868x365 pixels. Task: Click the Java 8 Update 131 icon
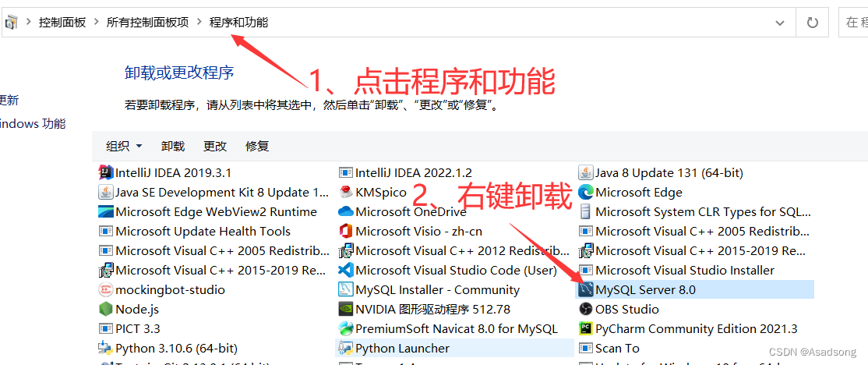click(586, 173)
